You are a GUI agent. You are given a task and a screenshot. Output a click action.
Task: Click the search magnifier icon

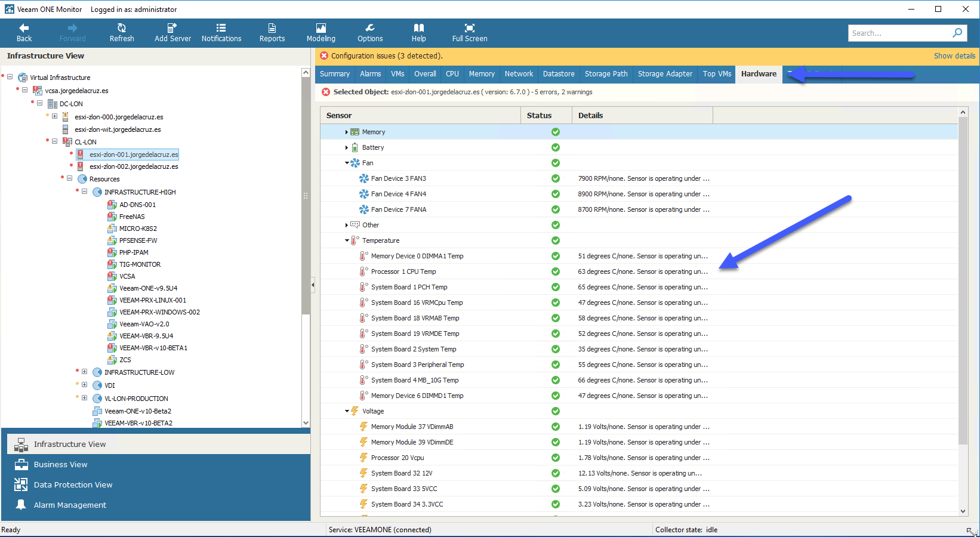pos(957,33)
